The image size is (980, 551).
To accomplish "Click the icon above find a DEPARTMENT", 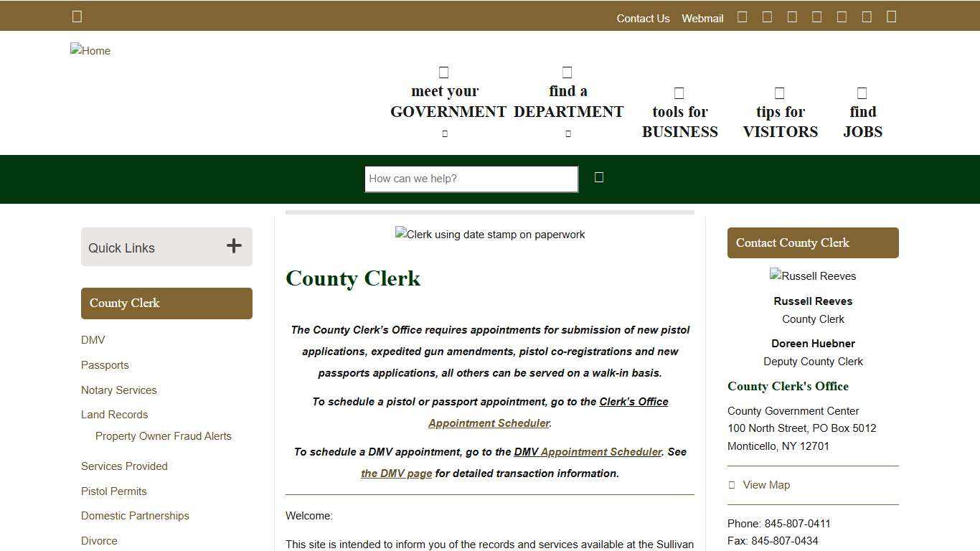I will pos(567,72).
